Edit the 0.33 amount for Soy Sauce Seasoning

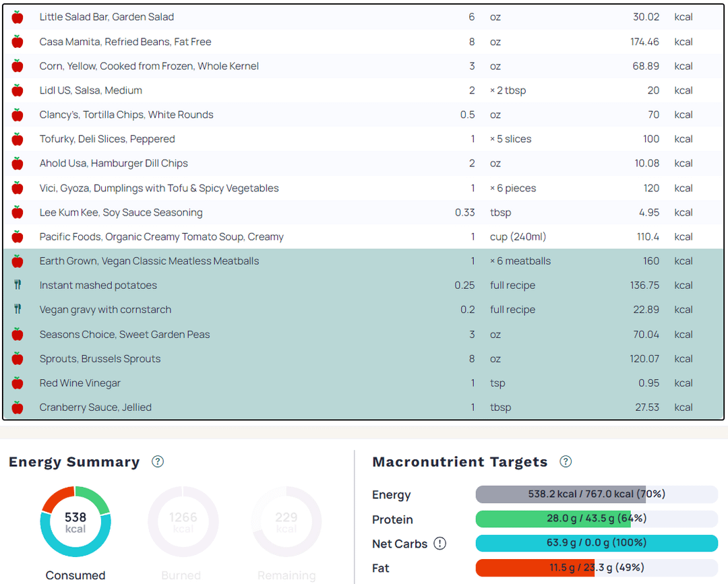tap(465, 212)
